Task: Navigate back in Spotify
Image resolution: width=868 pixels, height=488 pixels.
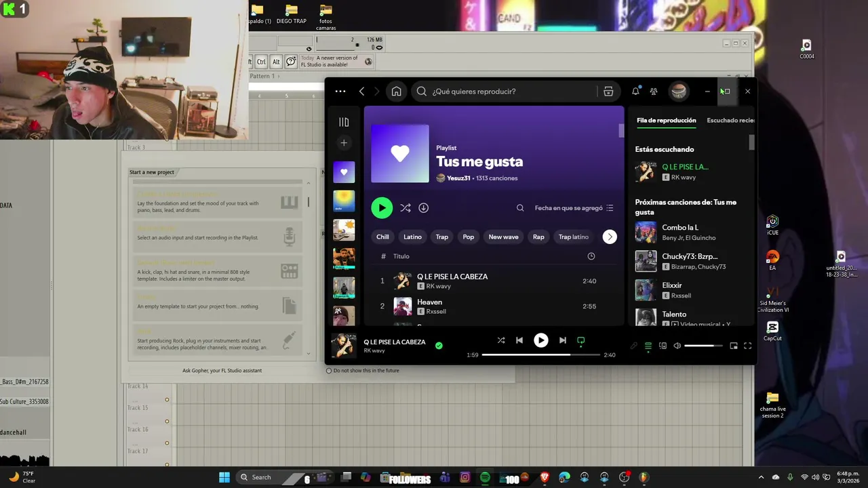Action: (x=361, y=91)
